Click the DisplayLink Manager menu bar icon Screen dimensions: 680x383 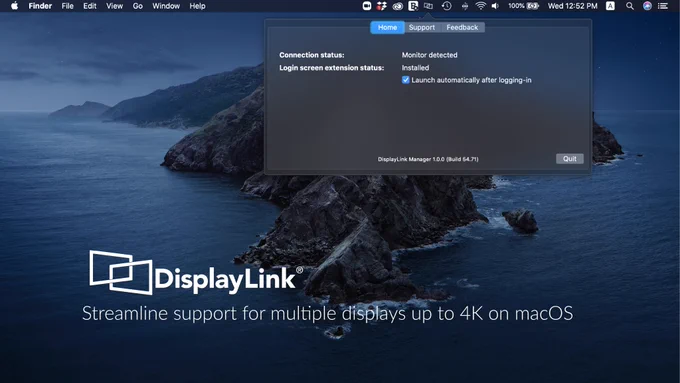tap(428, 6)
